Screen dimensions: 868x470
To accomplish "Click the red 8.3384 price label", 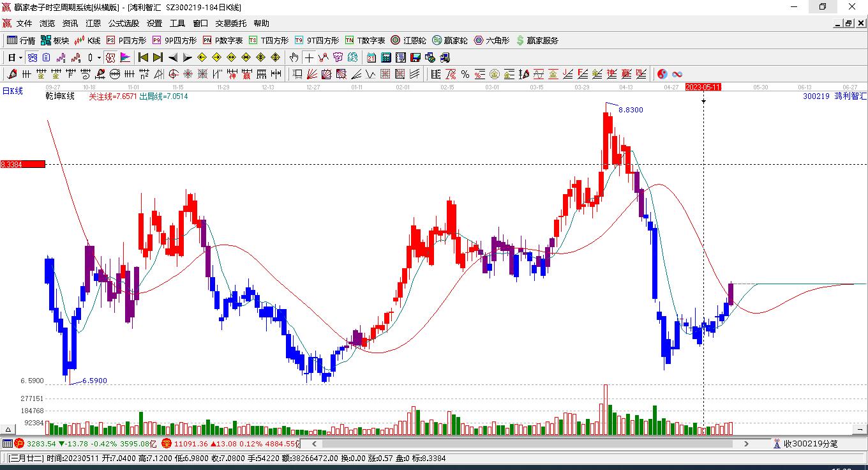I will pos(23,164).
